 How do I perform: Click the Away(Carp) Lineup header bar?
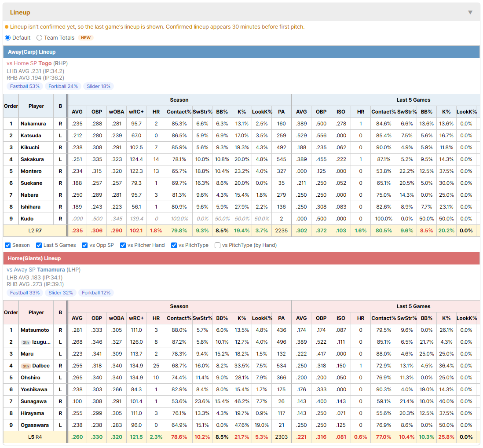[241, 52]
